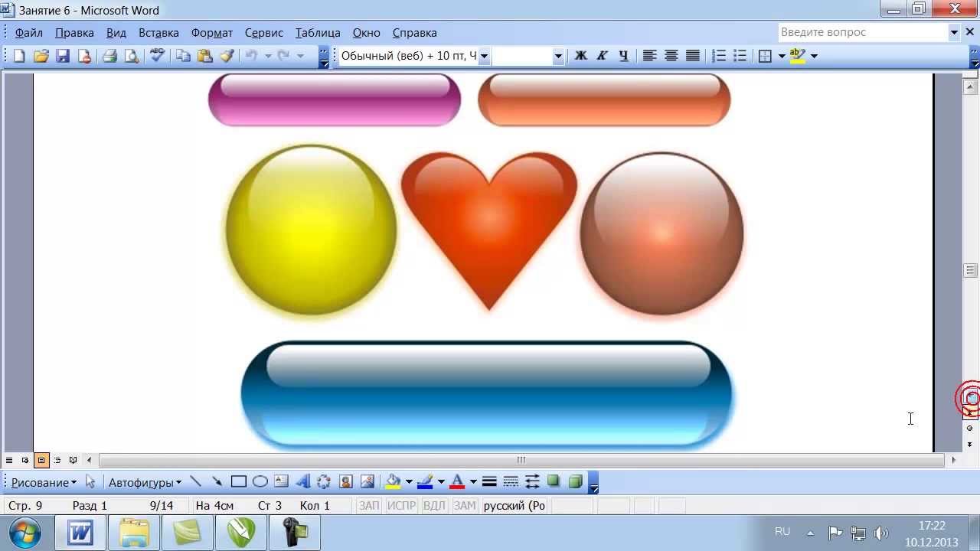This screenshot has height=551, width=980.
Task: Apply bulleted list formatting
Action: (740, 56)
